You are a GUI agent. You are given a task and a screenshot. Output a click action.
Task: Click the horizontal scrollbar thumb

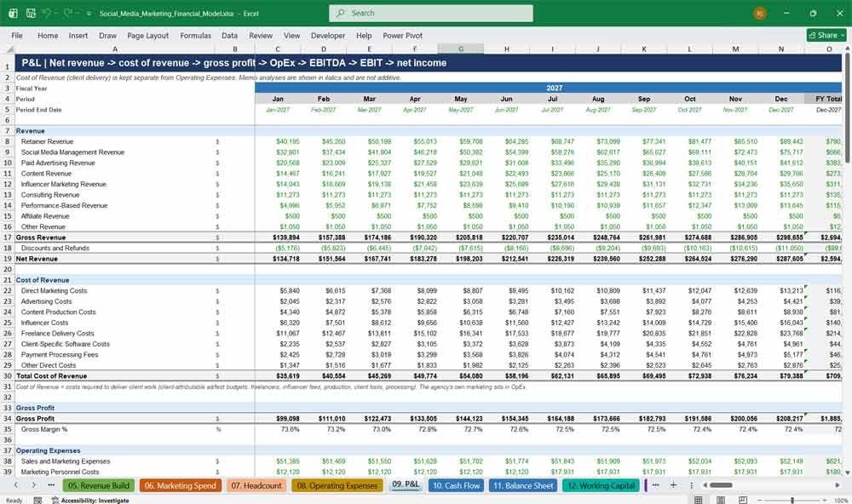pos(721,485)
